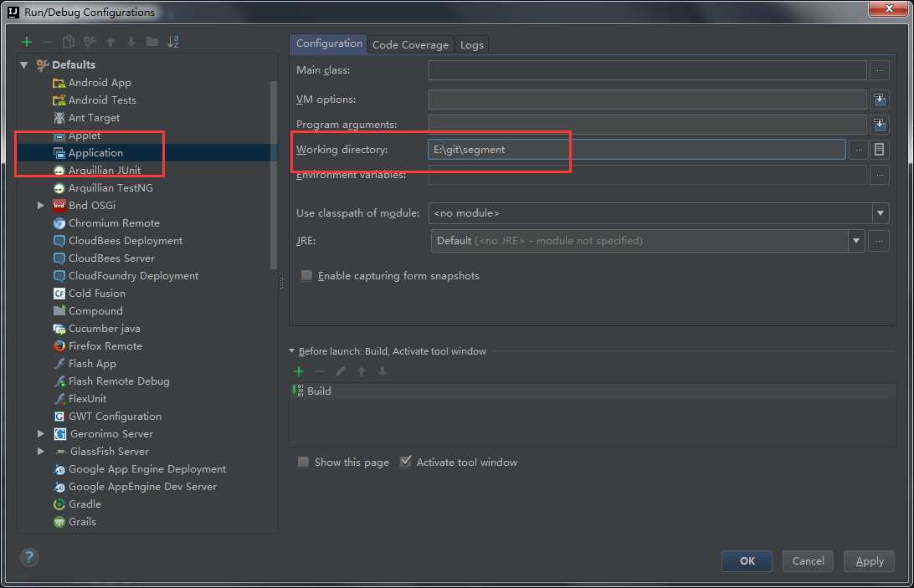Expand the VM options field editor
Viewport: 914px width, 588px height.
[880, 100]
